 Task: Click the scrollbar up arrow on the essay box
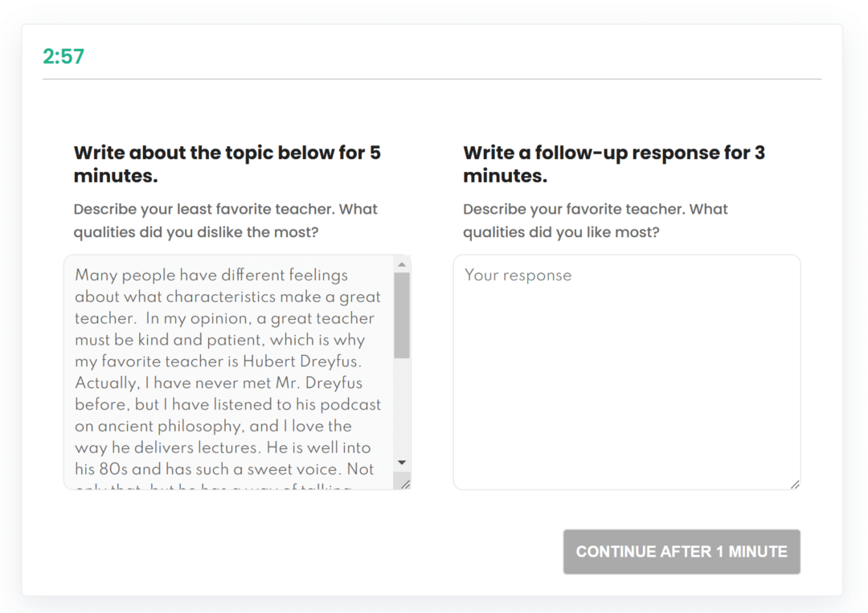(402, 264)
